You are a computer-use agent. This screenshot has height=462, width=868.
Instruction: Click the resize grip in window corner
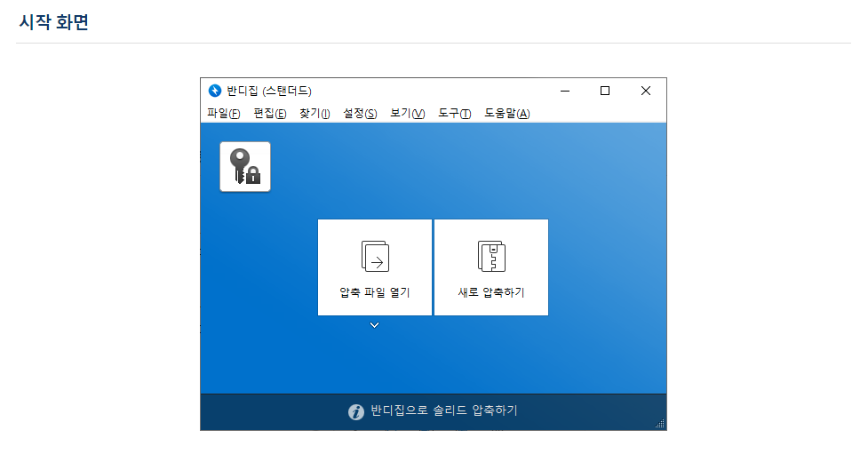point(660,424)
